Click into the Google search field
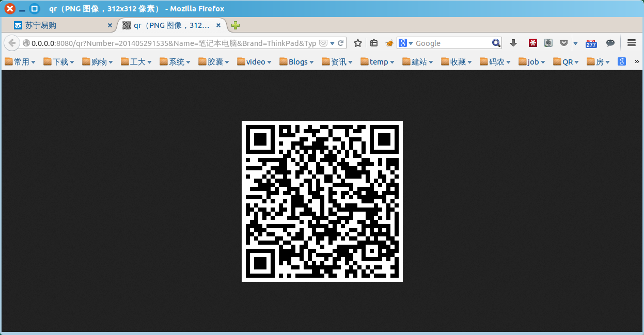 [x=452, y=43]
